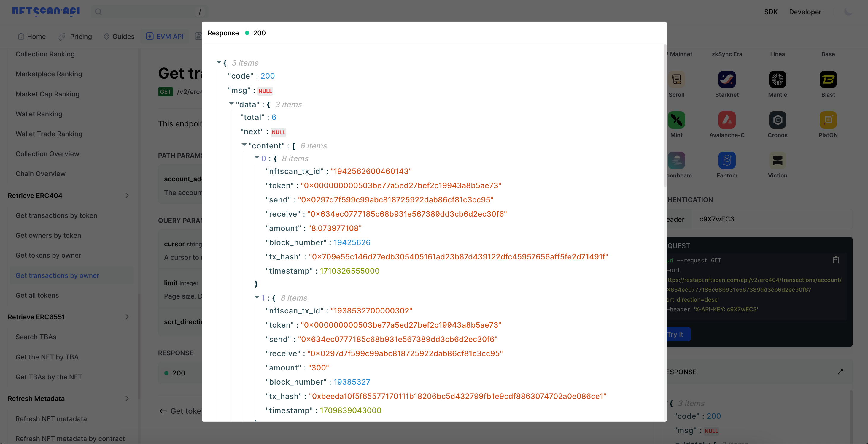Click amount value "8.073977108"
868x444 pixels.
tap(335, 228)
